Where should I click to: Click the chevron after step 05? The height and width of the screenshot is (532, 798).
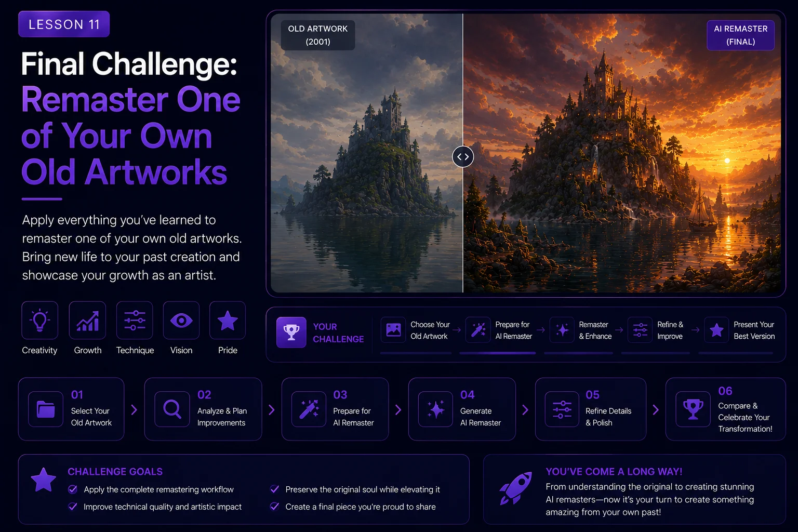coord(656,410)
